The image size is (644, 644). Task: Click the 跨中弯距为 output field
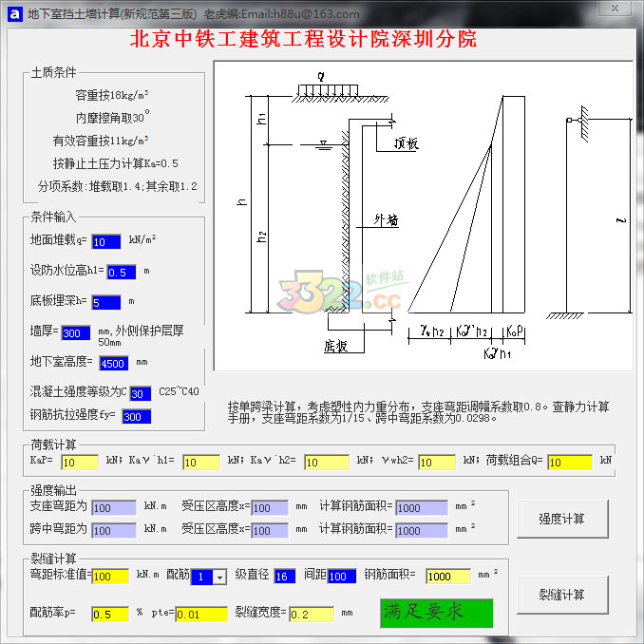pyautogui.click(x=114, y=531)
